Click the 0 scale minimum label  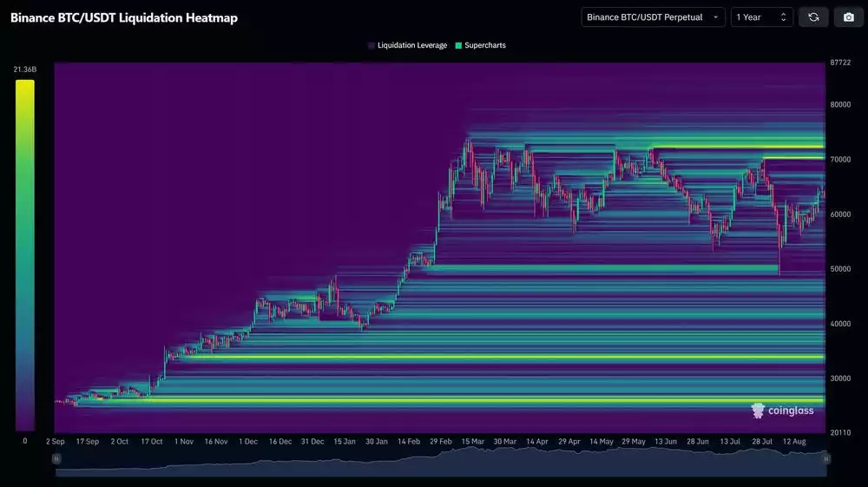click(x=25, y=441)
